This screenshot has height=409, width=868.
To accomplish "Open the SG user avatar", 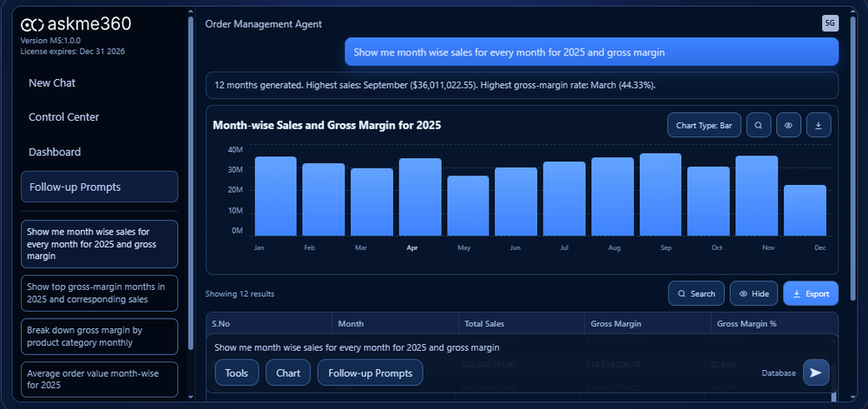I will [830, 23].
